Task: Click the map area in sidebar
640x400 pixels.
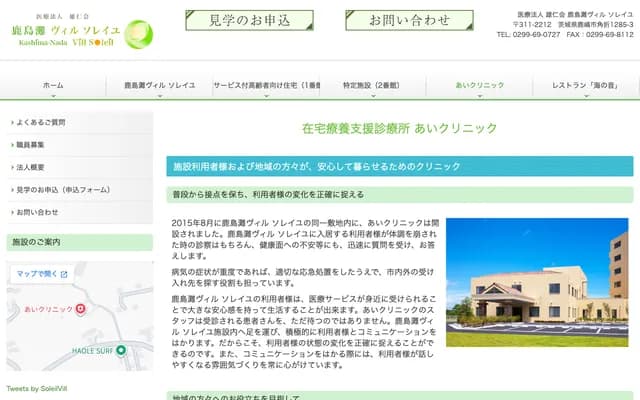Action: 80,316
